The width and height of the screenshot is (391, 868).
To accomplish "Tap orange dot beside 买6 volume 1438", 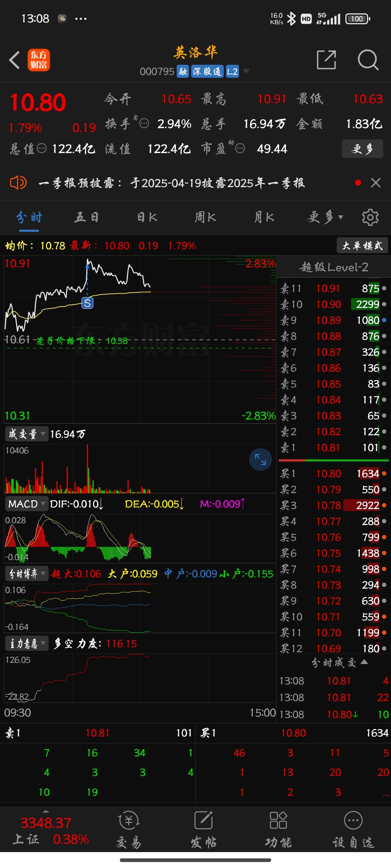I will pos(384,553).
